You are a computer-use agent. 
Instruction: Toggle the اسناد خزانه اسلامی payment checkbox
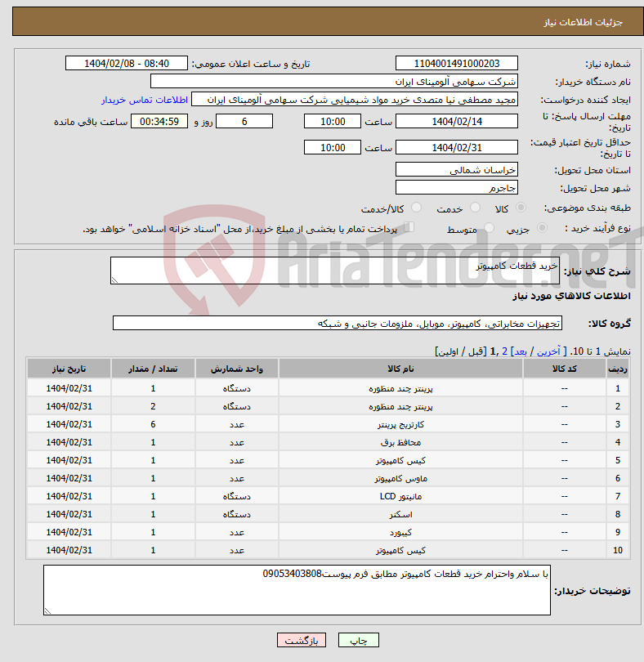tap(409, 227)
